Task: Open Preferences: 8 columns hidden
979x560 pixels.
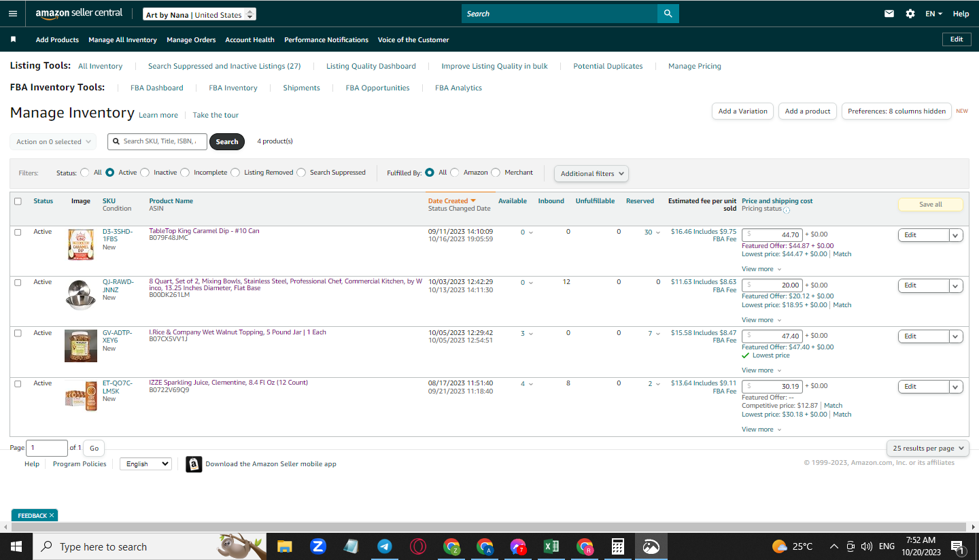Action: coord(897,111)
